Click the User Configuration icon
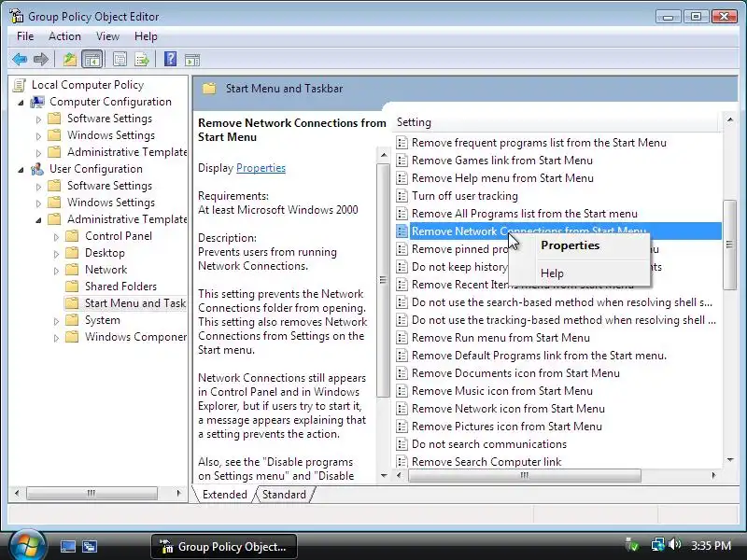The height and width of the screenshot is (560, 747). tap(37, 169)
